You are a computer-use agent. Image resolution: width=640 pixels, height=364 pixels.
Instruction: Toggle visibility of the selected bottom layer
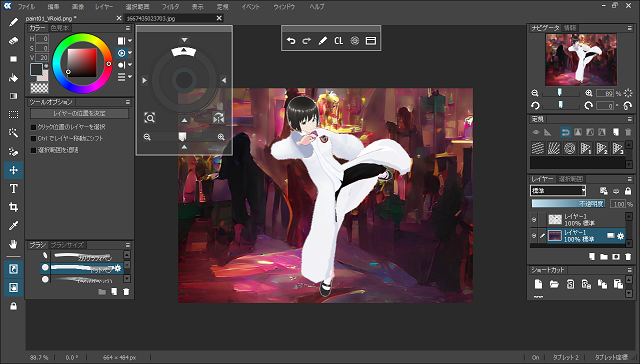tap(534, 235)
